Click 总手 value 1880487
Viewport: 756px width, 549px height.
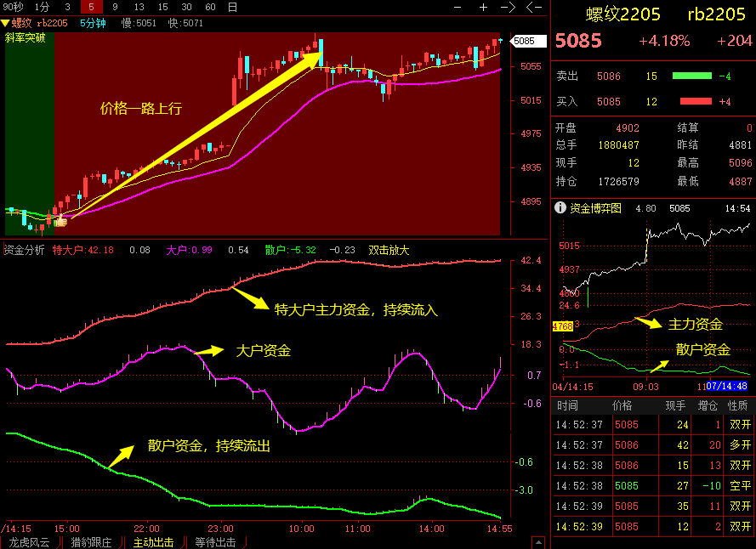(618, 145)
